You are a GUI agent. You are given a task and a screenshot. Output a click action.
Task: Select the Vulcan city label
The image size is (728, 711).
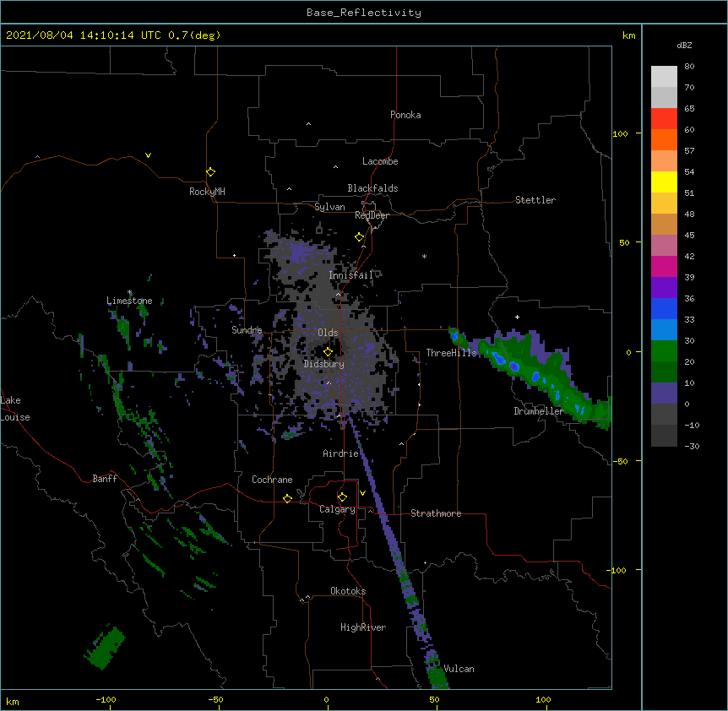click(x=459, y=669)
